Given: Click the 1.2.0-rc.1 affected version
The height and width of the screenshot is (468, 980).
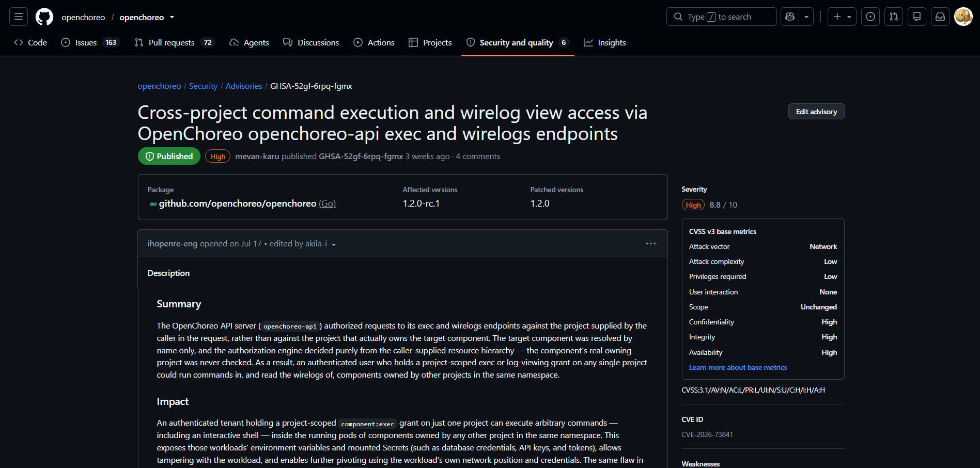Looking at the screenshot, I should tap(421, 204).
